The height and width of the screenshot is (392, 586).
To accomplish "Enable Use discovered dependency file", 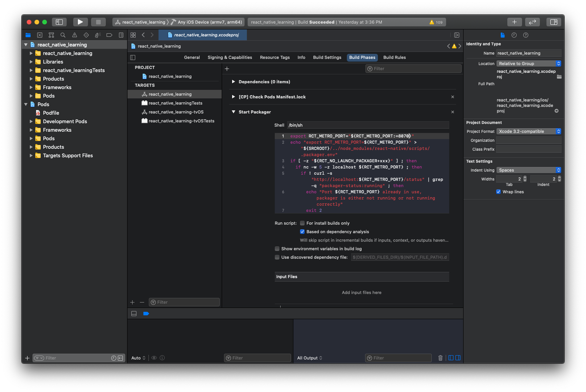I will (277, 257).
